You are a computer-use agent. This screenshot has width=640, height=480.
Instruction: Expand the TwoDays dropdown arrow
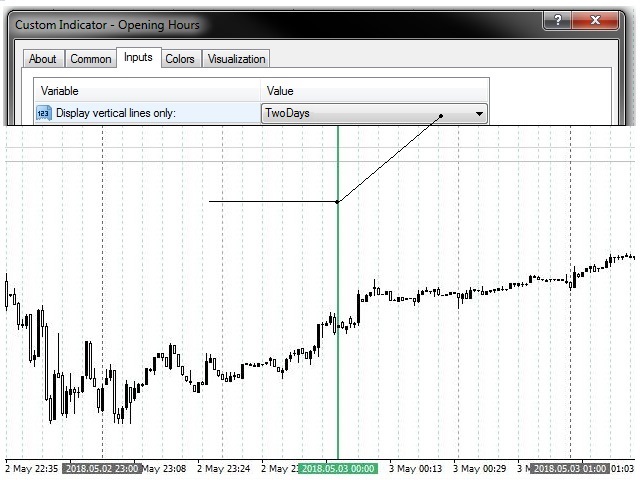(480, 113)
